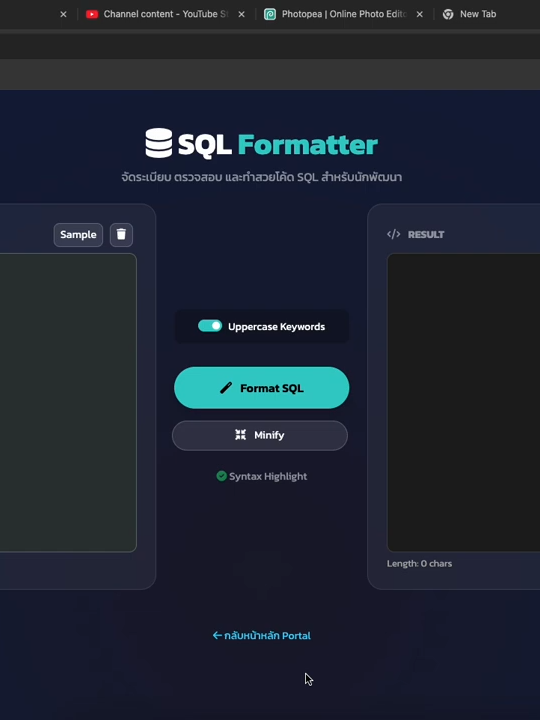Compress the query with Minify button
The width and height of the screenshot is (540, 720).
point(260,435)
